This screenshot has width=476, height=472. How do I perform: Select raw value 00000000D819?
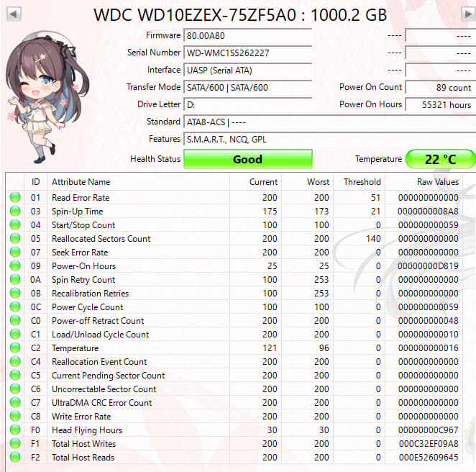428,265
